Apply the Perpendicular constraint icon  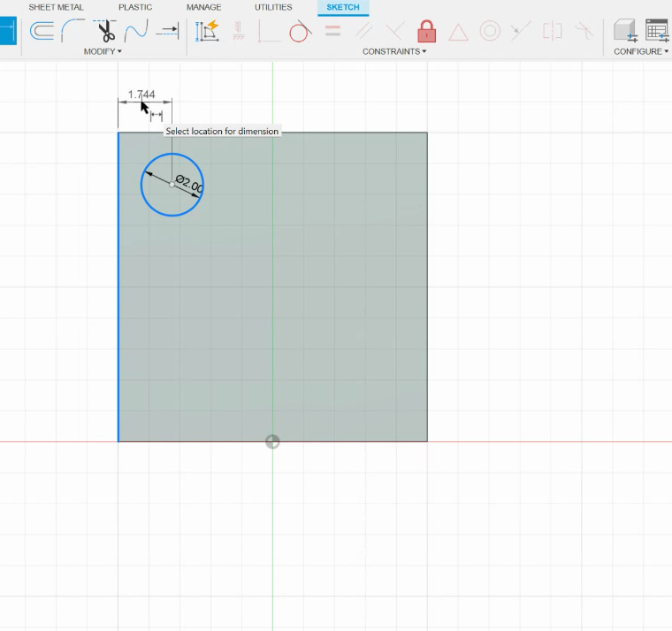395,31
